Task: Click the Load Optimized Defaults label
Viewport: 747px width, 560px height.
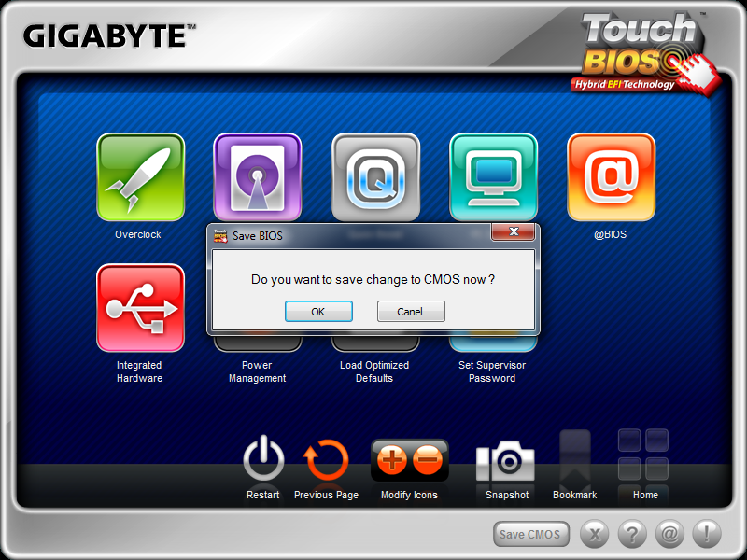Action: 374,371
